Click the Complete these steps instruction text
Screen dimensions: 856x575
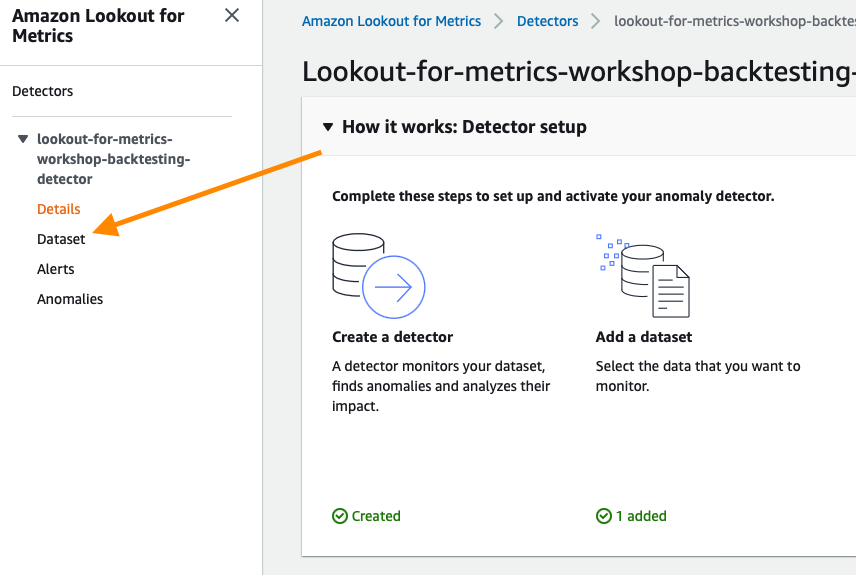point(553,196)
